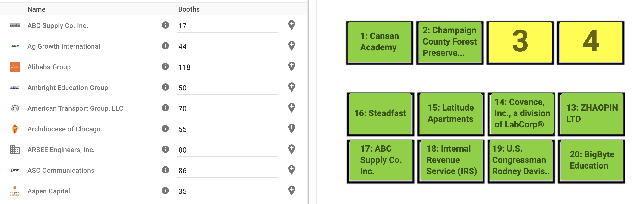Open info for Ag Growth International
Screen dimensions: 644x204
pos(165,46)
